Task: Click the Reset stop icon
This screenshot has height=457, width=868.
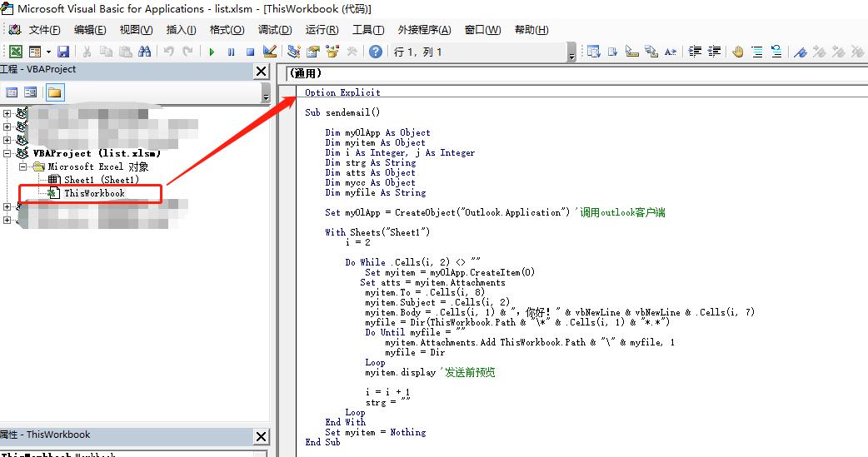Action: tap(250, 52)
